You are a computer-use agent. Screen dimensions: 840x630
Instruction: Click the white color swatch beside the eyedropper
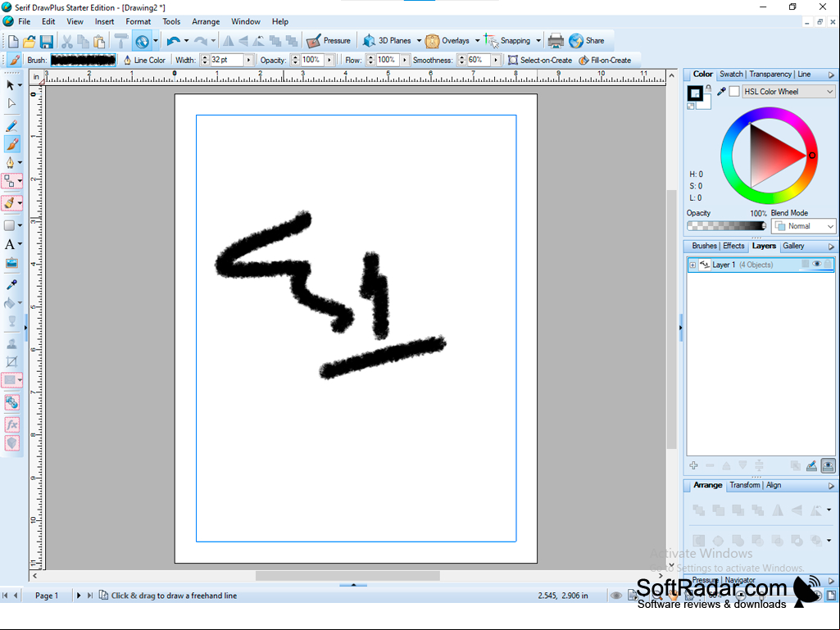tap(734, 92)
